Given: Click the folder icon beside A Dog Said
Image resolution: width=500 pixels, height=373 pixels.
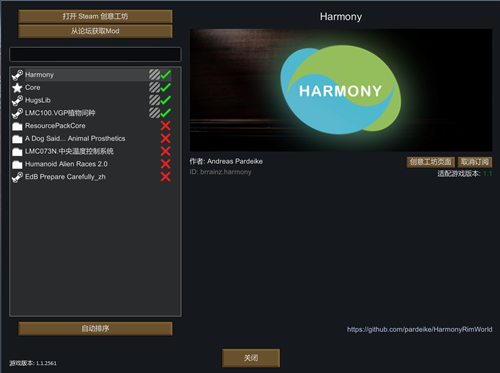Looking at the screenshot, I should 17,139.
